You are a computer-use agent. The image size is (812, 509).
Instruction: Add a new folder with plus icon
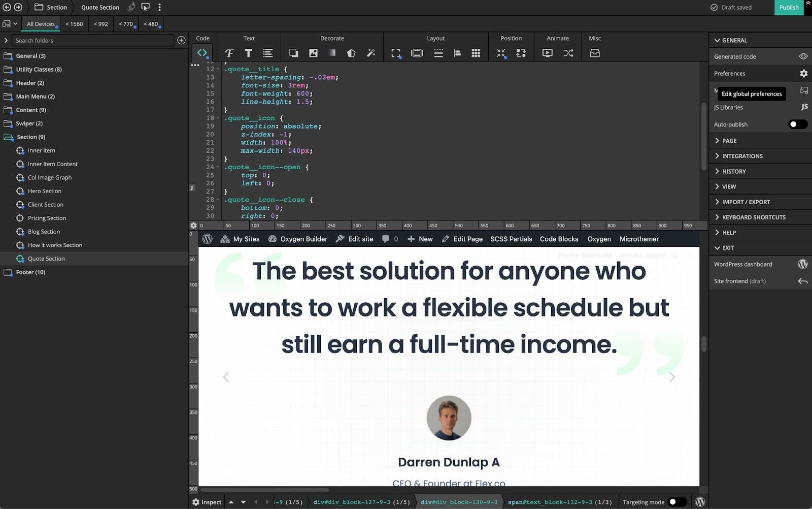(181, 40)
